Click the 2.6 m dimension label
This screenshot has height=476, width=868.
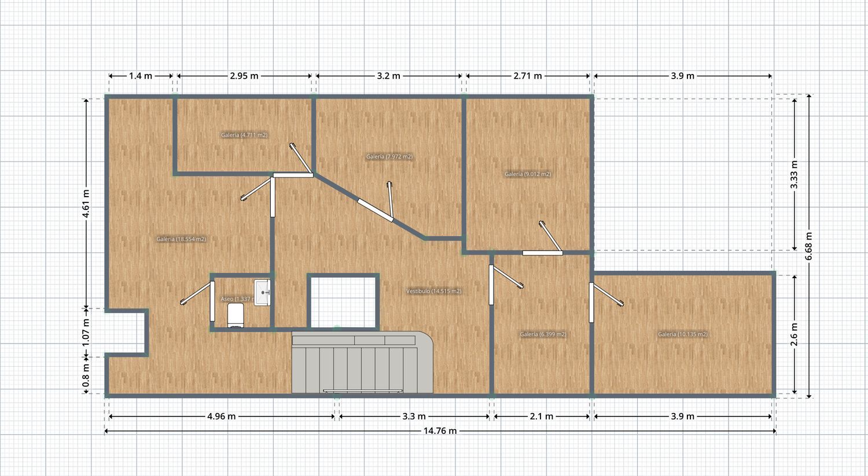[795, 334]
